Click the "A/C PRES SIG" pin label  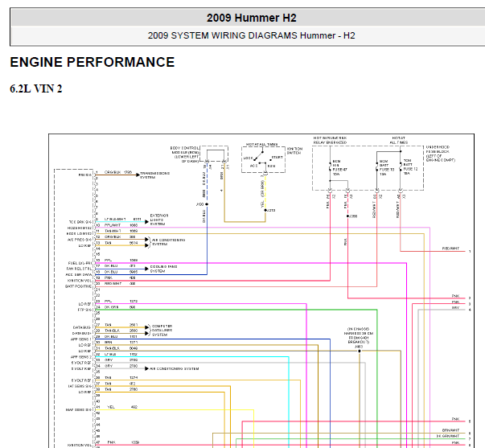[x=80, y=240]
